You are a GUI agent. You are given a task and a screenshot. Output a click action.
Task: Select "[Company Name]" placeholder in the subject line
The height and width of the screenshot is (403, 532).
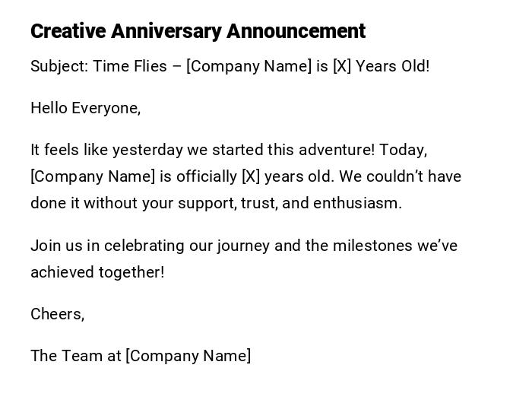249,66
